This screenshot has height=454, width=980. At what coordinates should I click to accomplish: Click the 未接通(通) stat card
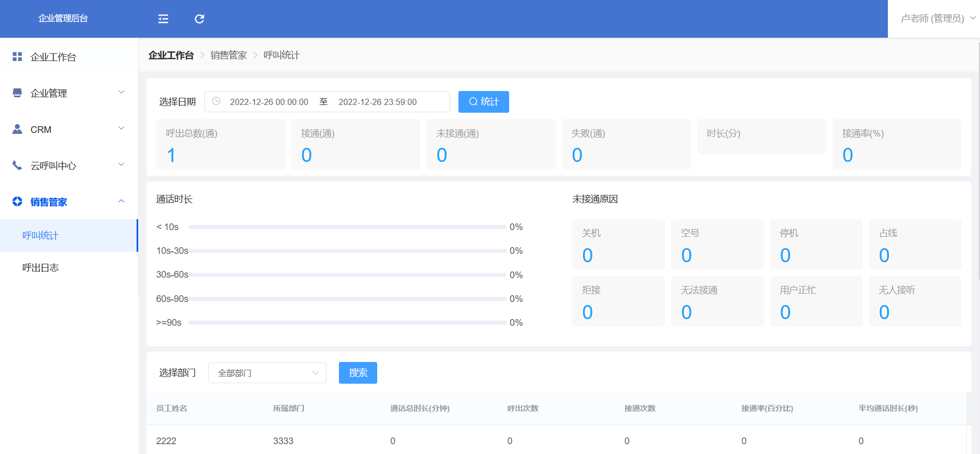pos(491,144)
